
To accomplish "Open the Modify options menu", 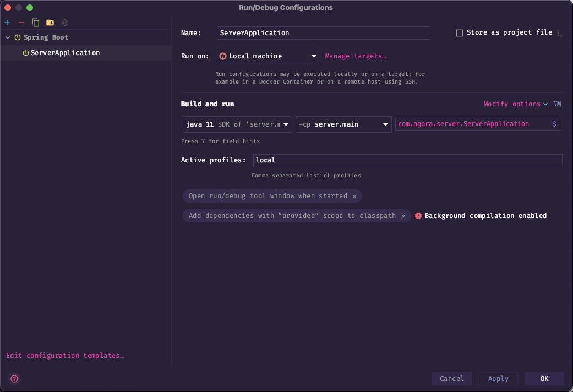I will (x=515, y=104).
